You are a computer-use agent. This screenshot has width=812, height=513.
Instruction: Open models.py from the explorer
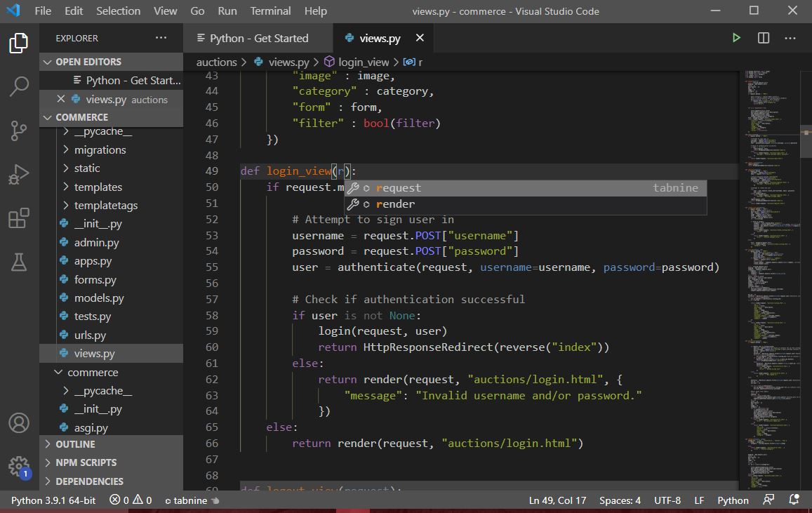[99, 298]
